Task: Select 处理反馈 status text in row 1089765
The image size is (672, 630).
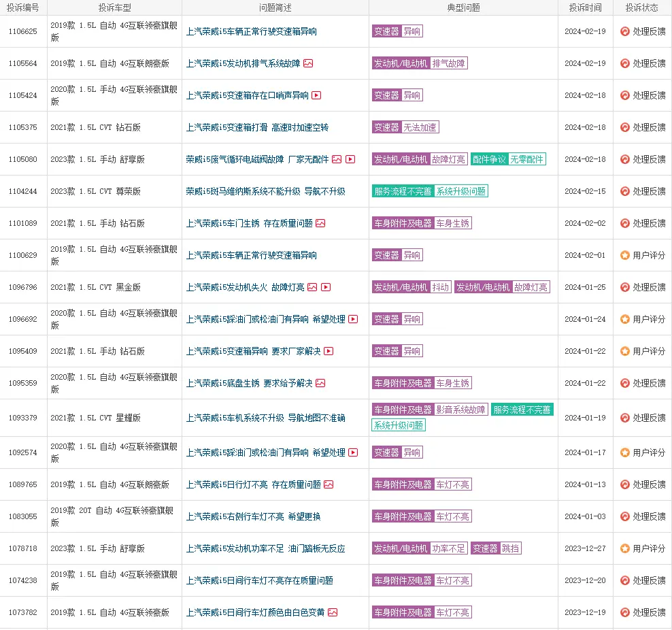Action: click(649, 484)
